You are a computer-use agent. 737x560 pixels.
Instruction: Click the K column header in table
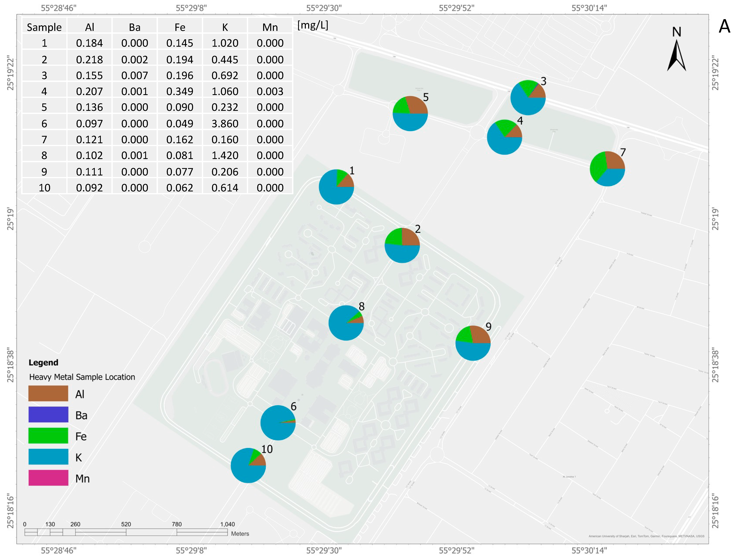(x=225, y=27)
